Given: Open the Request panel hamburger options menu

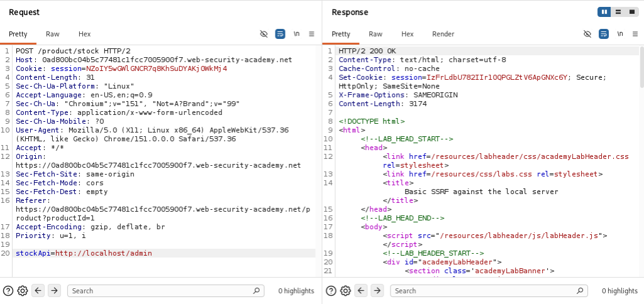Looking at the screenshot, I should pyautogui.click(x=312, y=34).
